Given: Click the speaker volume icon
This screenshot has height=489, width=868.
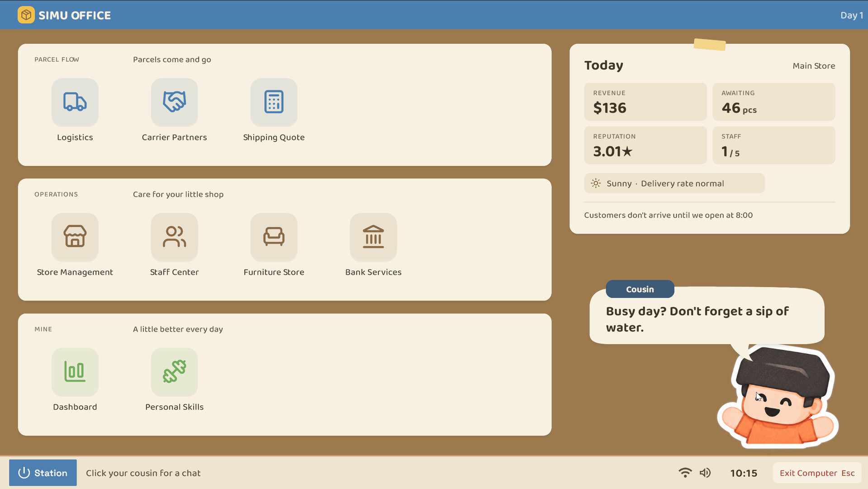Looking at the screenshot, I should click(x=705, y=473).
